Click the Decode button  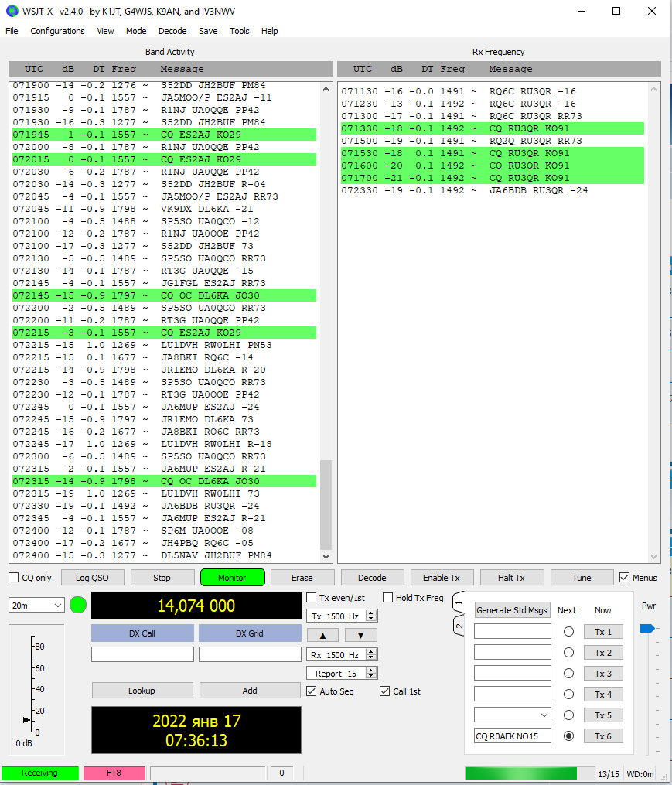click(372, 578)
